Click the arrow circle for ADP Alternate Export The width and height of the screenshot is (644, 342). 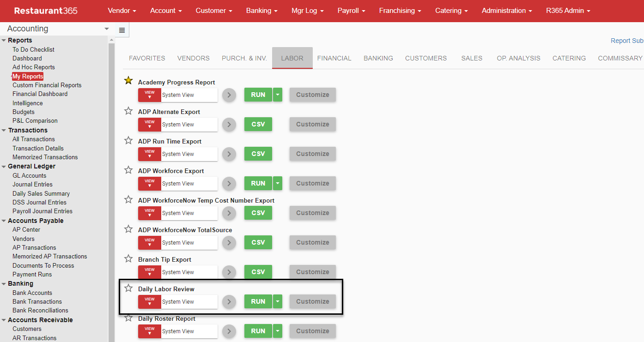[229, 125]
